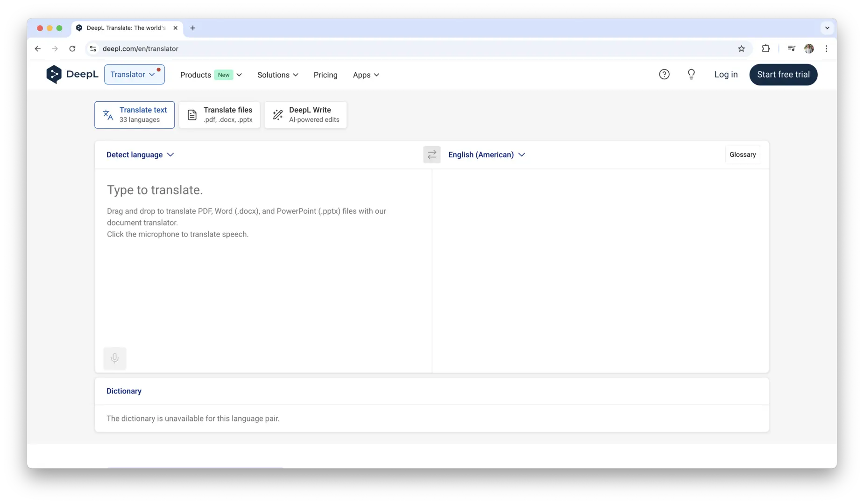The width and height of the screenshot is (864, 504).
Task: Open the media controls icon in toolbar
Action: tap(791, 49)
